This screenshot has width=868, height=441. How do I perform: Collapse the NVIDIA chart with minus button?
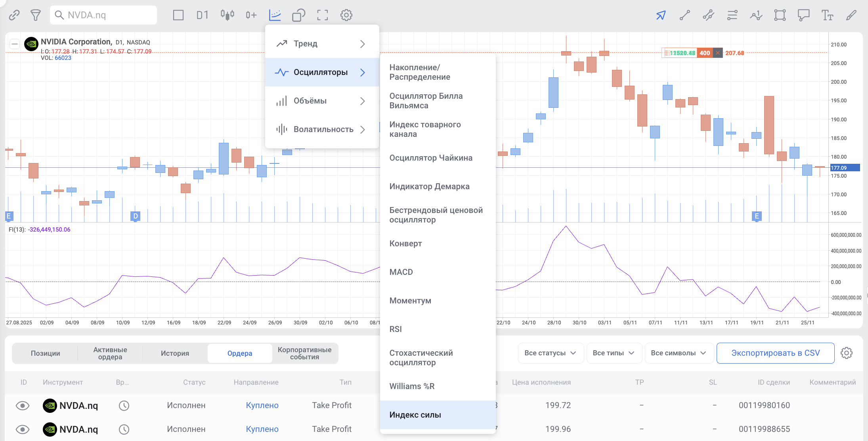pyautogui.click(x=15, y=44)
